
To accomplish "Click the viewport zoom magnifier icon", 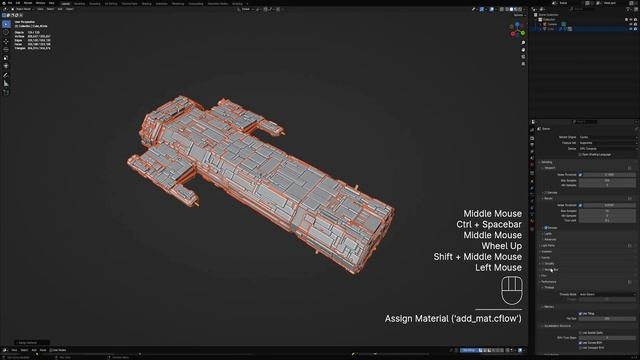I will tap(523, 42).
